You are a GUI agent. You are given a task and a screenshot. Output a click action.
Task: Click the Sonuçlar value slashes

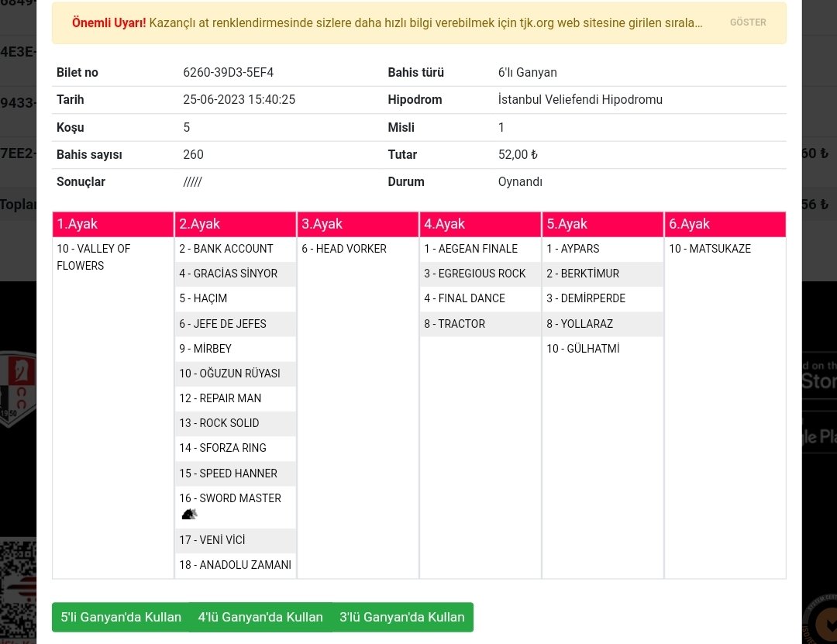(x=192, y=182)
